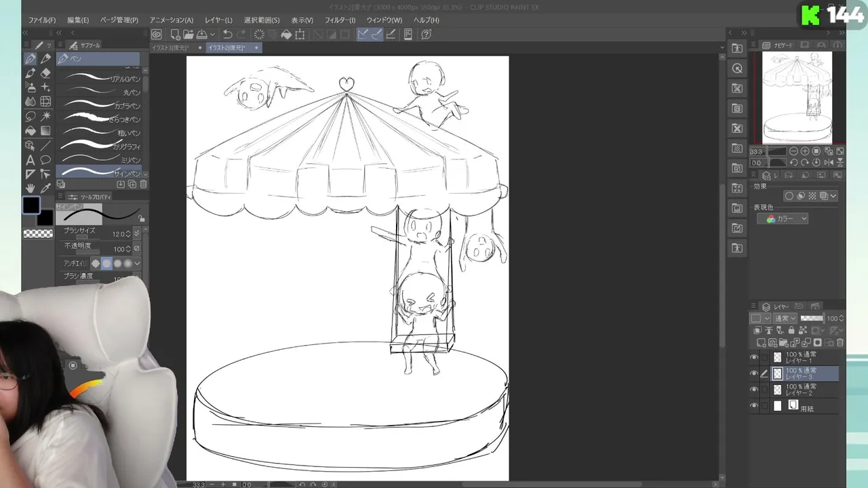Open the 通常 blending mode dropdown
The image size is (868, 488).
pos(785,319)
